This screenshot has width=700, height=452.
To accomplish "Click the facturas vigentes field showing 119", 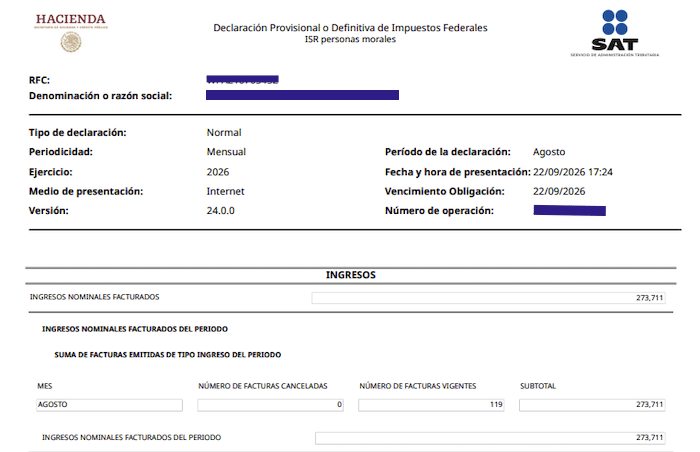I will (431, 405).
